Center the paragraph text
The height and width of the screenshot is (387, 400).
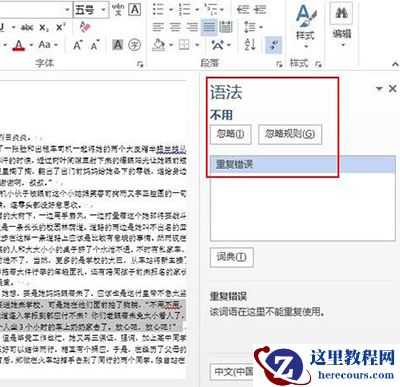pos(175,27)
